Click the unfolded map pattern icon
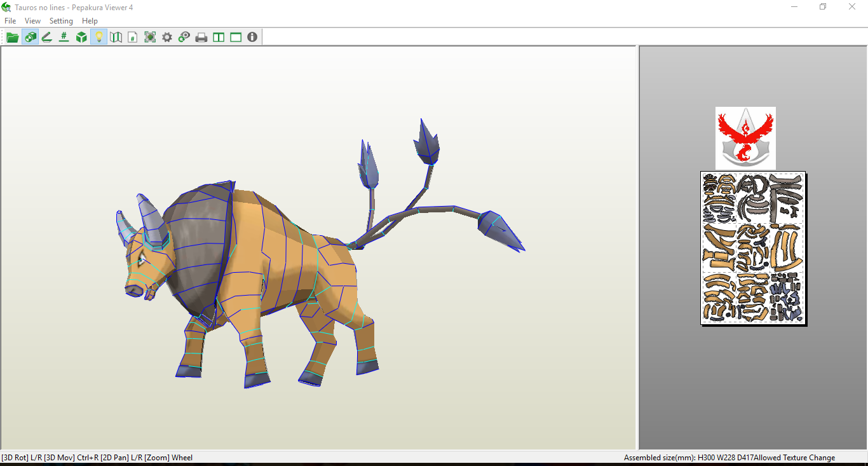The width and height of the screenshot is (868, 466). (x=116, y=37)
